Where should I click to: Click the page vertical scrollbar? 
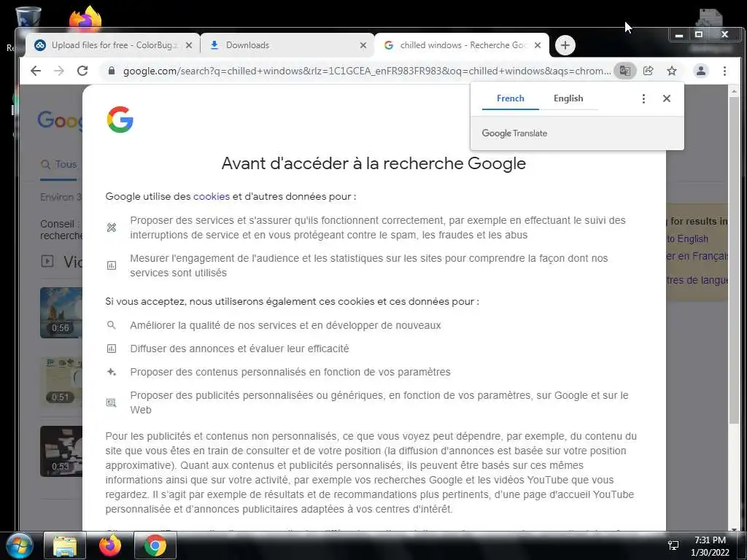[734, 260]
